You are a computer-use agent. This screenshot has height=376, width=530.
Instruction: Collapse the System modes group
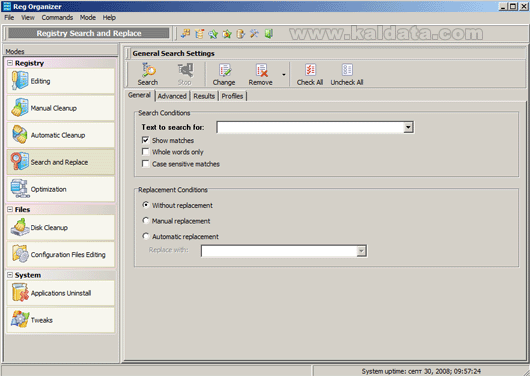[x=10, y=275]
